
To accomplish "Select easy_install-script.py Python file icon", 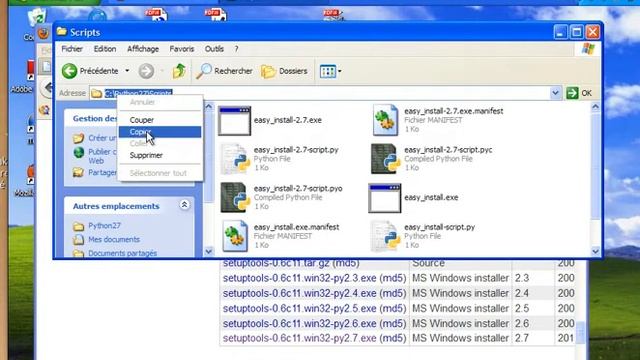I will click(x=385, y=236).
